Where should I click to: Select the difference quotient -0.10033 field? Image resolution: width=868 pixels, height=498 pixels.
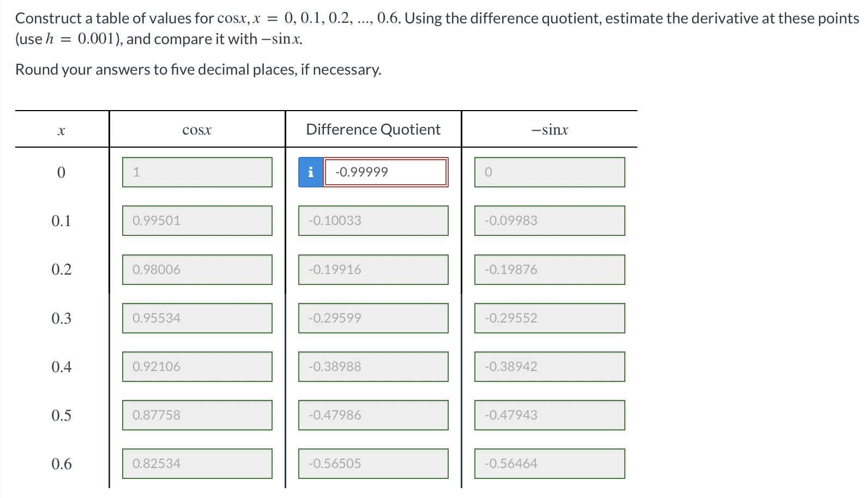[x=373, y=221]
